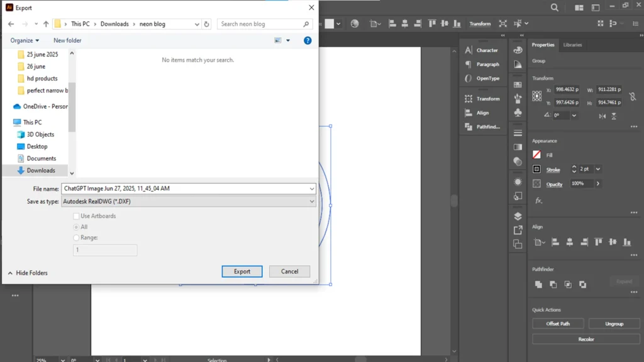
Task: Click the Ungroup quick action
Action: coord(614,324)
